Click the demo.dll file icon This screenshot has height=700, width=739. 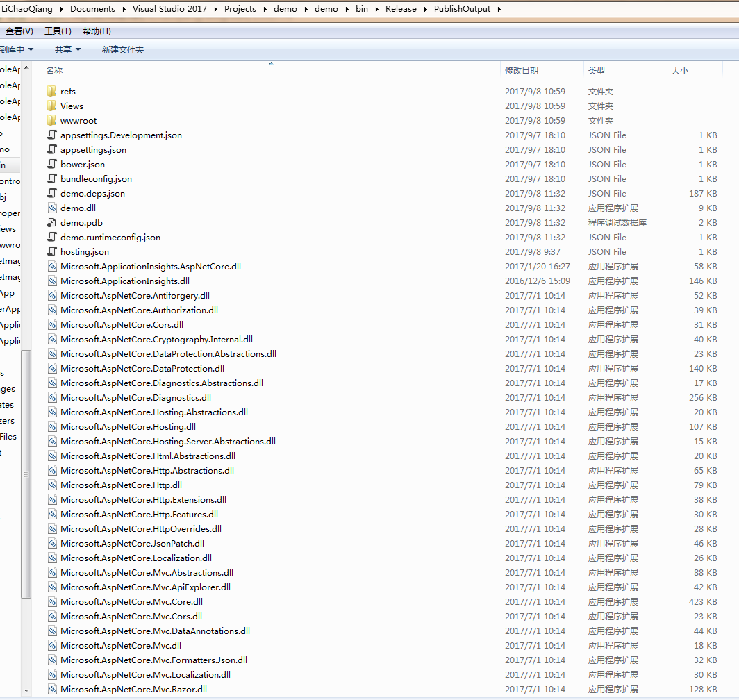pos(52,208)
